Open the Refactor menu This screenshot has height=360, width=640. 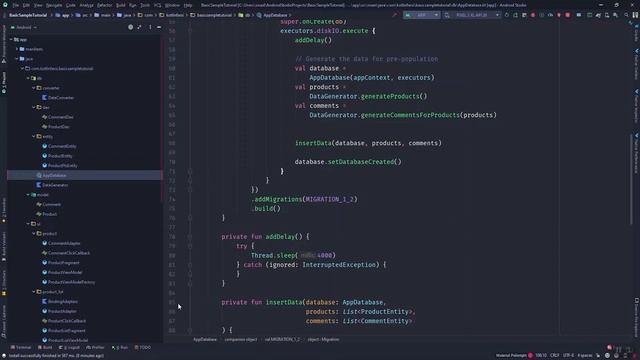[x=104, y=5]
